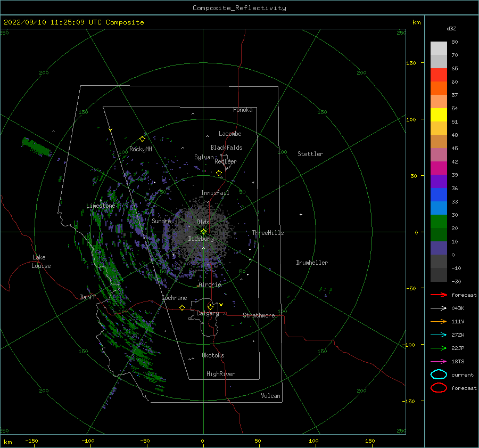This screenshot has width=479, height=448.
Task: Click the HighRiver label
Action: pos(221,374)
